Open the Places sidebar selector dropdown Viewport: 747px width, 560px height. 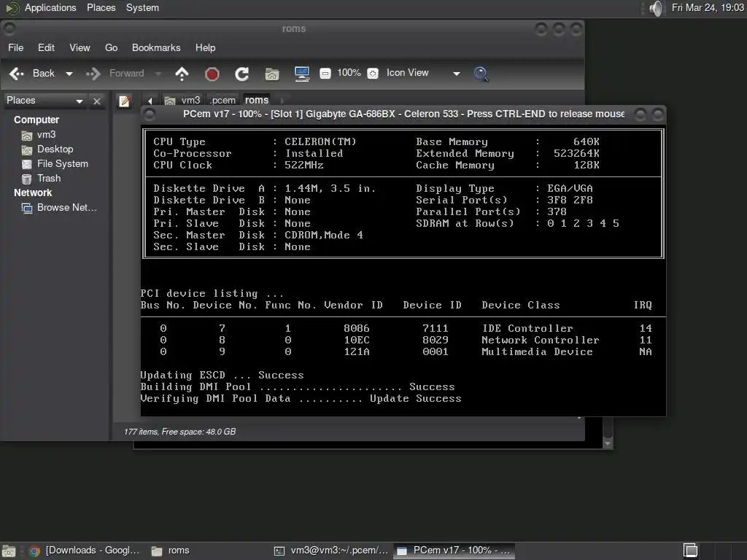pyautogui.click(x=44, y=101)
